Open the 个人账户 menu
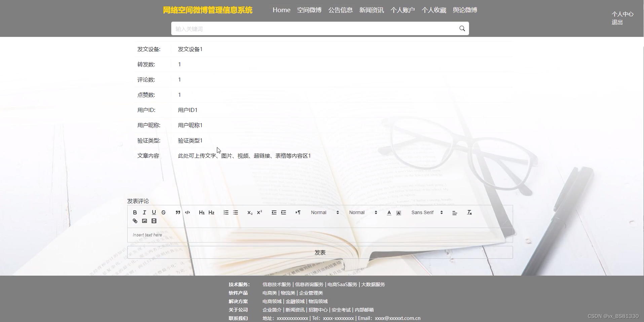The height and width of the screenshot is (322, 644). tap(403, 10)
